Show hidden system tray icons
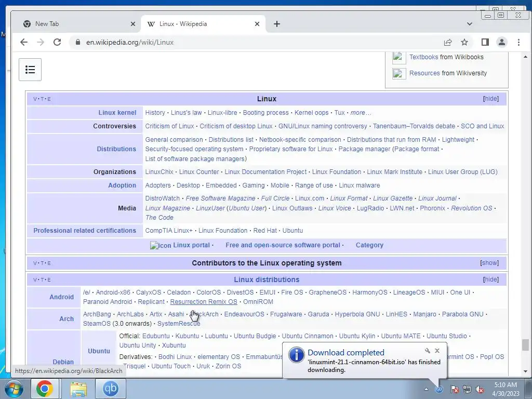Screen dimensions: 532x399 426,389
